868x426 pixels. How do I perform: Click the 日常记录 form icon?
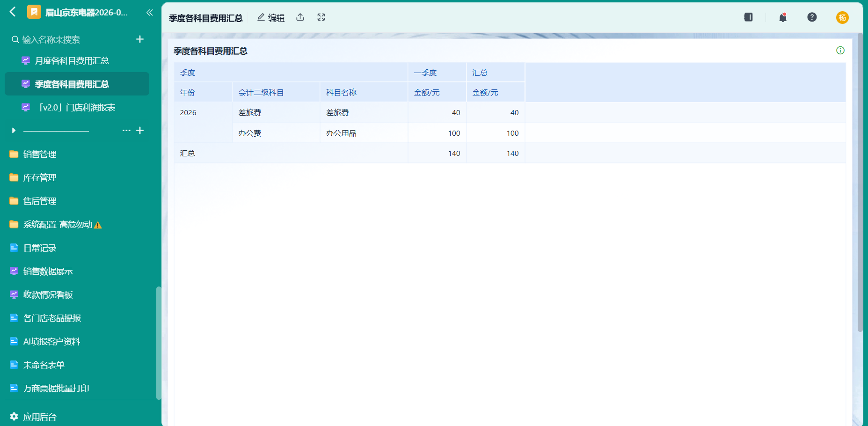coord(14,248)
